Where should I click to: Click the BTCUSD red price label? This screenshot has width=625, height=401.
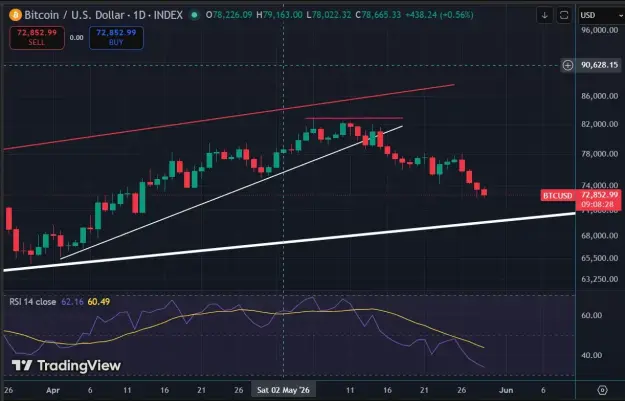tap(558, 196)
